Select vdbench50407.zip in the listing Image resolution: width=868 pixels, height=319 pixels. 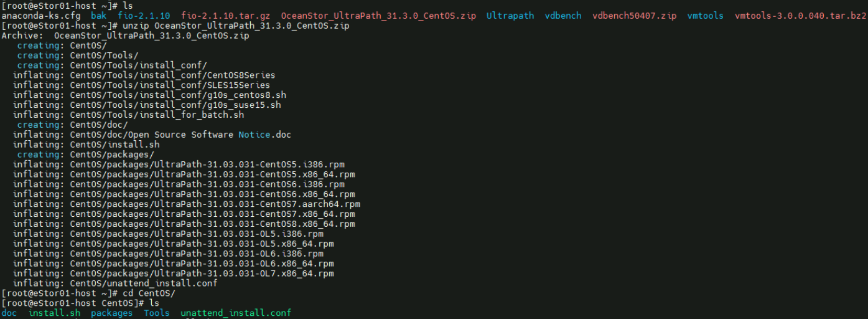(x=634, y=16)
